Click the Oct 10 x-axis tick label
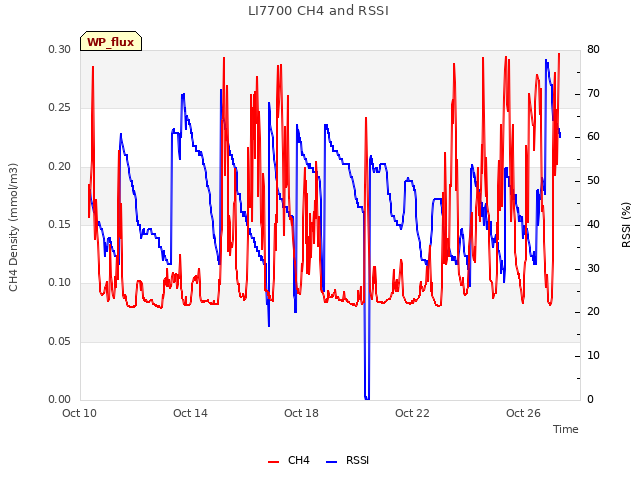Screen dimensions: 640x480 pyautogui.click(x=80, y=413)
